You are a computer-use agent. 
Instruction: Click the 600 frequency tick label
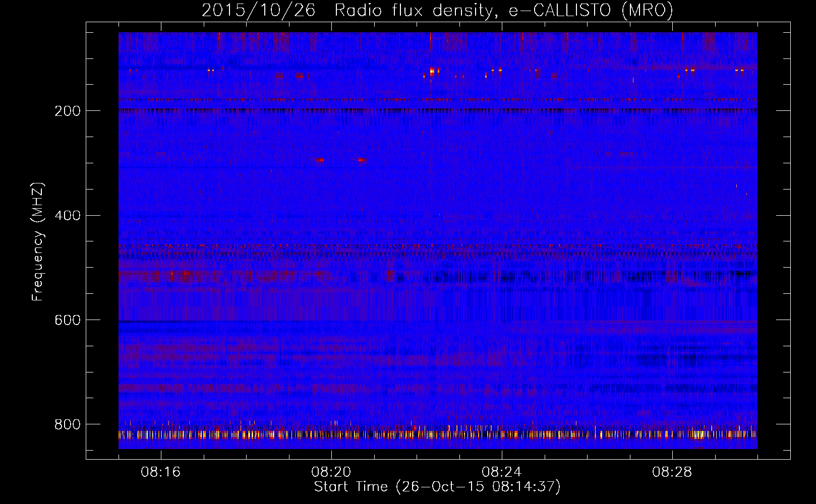[x=67, y=320]
